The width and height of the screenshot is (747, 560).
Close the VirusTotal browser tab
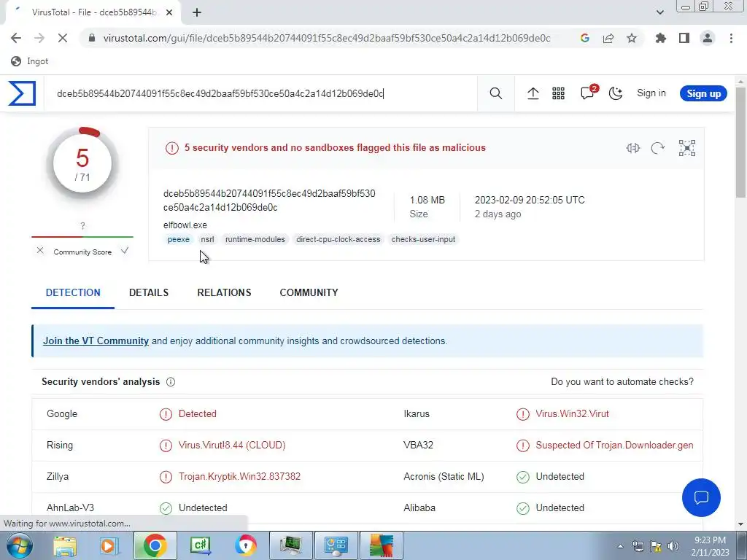(x=169, y=13)
